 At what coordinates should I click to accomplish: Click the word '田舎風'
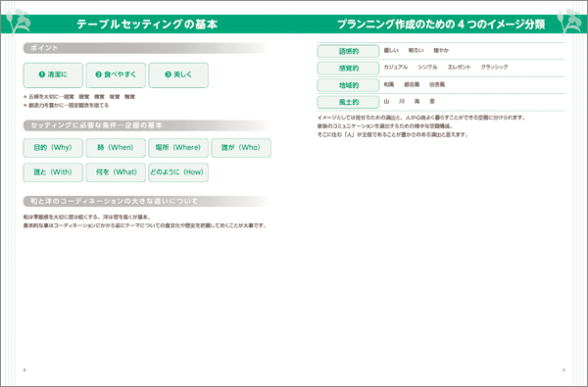[x=437, y=85]
